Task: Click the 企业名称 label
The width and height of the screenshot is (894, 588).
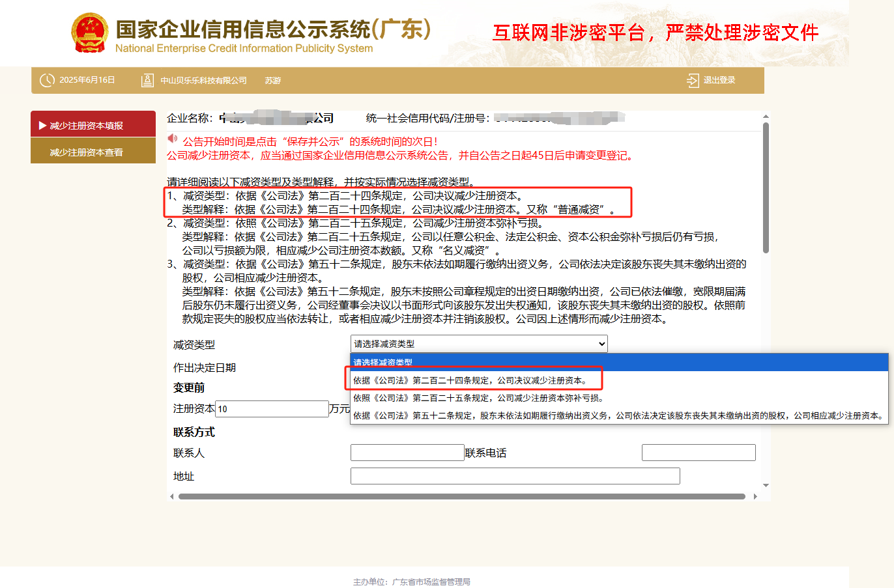Action: point(190,118)
